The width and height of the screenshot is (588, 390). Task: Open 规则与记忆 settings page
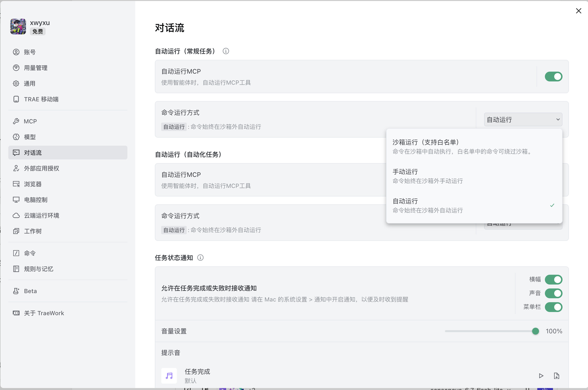tap(68, 269)
